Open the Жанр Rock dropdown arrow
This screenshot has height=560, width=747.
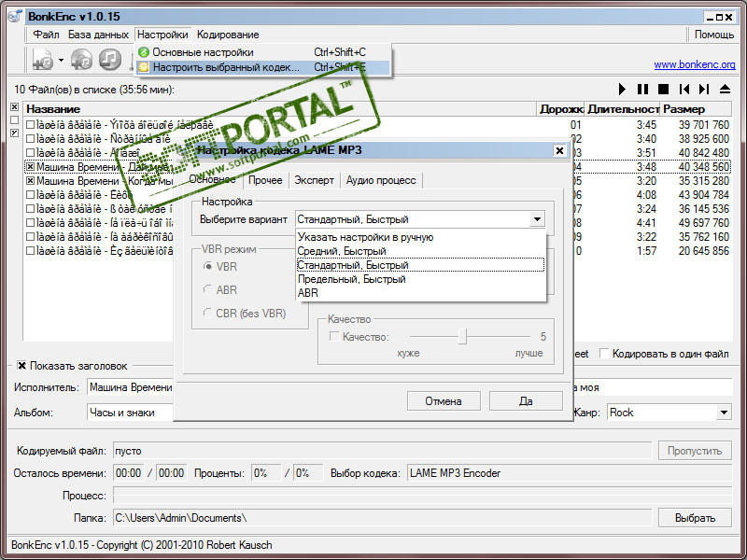click(724, 413)
